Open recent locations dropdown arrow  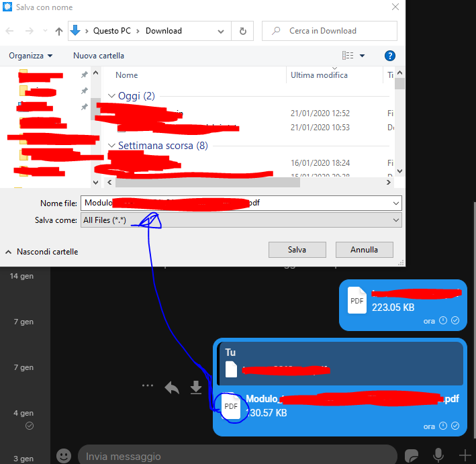[x=45, y=31]
